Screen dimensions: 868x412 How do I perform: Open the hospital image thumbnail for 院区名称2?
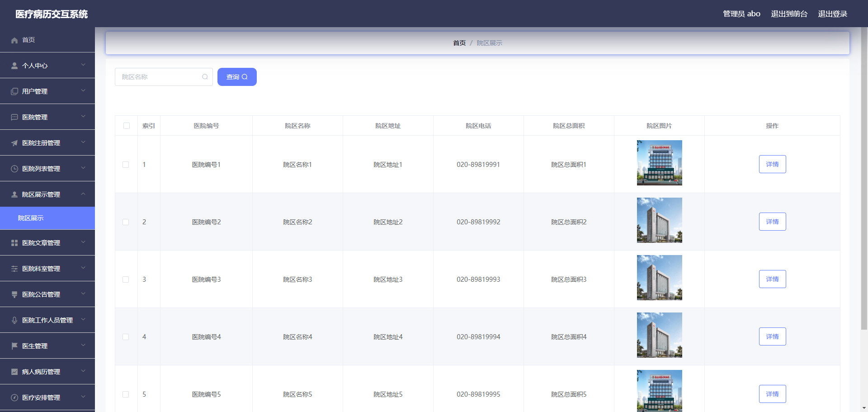[659, 220]
